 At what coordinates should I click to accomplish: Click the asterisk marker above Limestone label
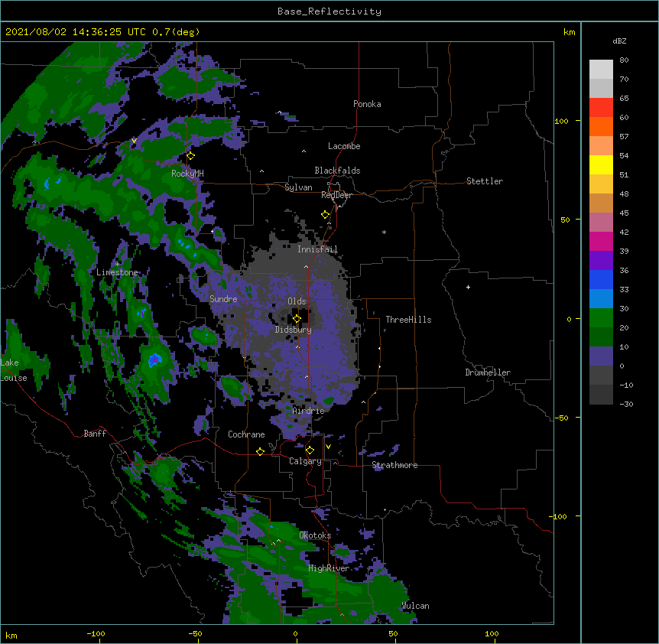click(117, 265)
